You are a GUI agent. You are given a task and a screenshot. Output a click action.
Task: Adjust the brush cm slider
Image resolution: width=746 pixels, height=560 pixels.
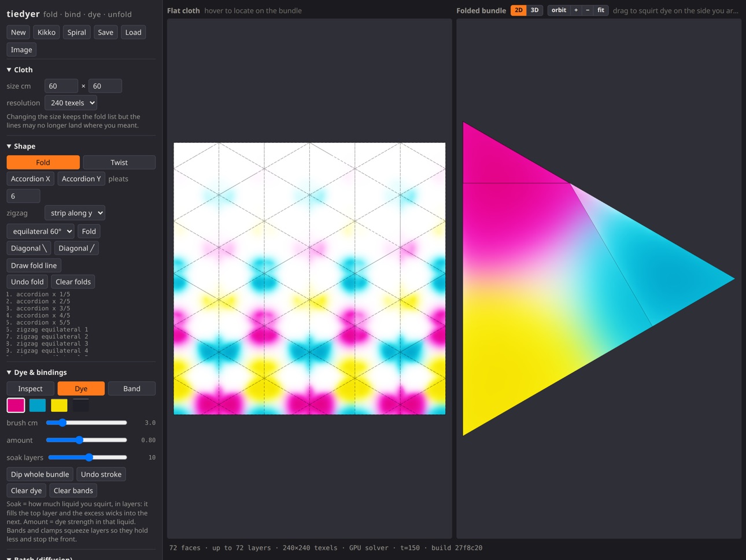click(87, 423)
